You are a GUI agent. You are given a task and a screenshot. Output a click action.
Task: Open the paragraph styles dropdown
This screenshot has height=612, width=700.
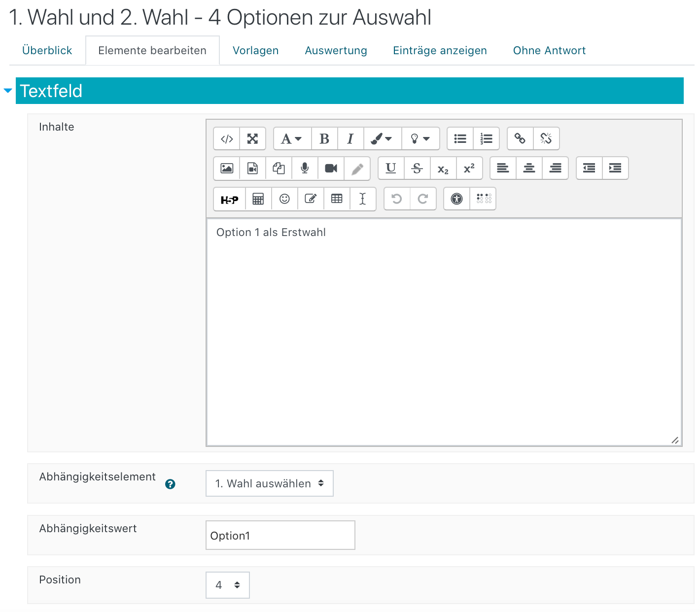pos(292,139)
